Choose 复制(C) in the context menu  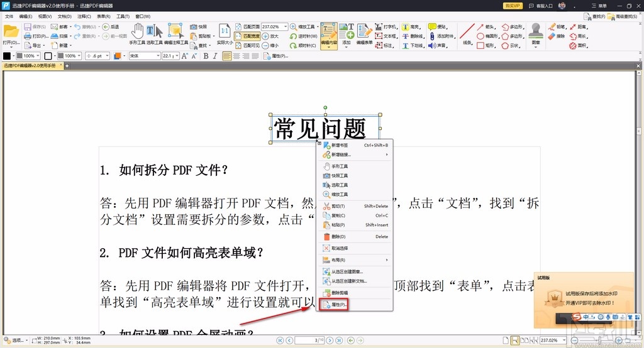[355, 215]
